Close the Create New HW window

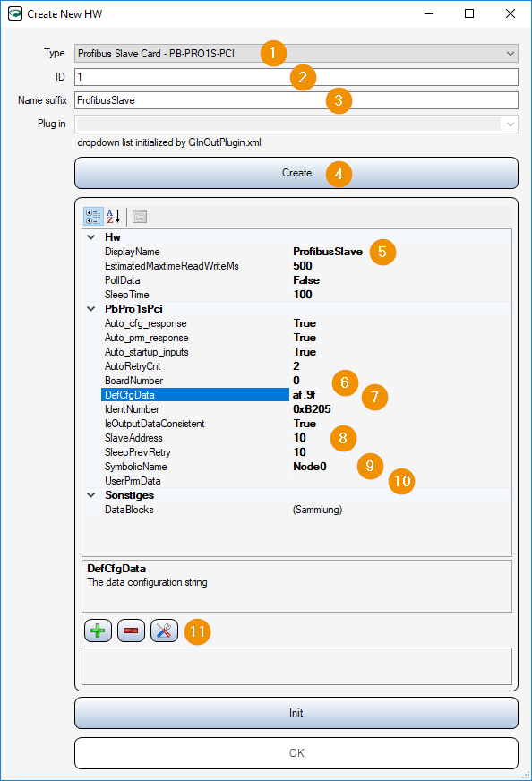tap(511, 13)
